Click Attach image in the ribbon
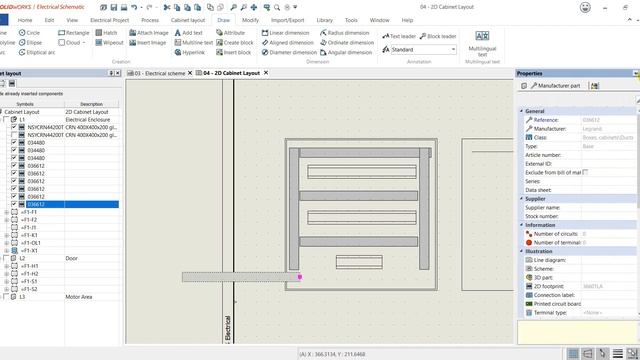 click(149, 33)
